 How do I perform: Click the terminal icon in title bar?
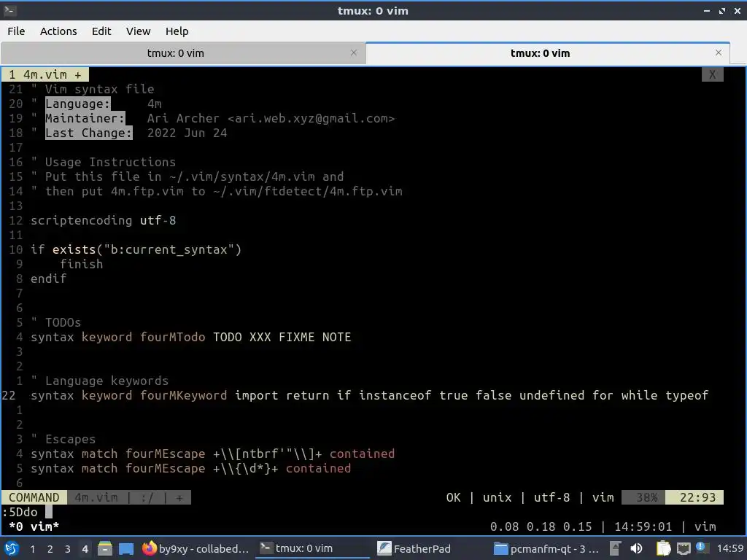click(10, 10)
